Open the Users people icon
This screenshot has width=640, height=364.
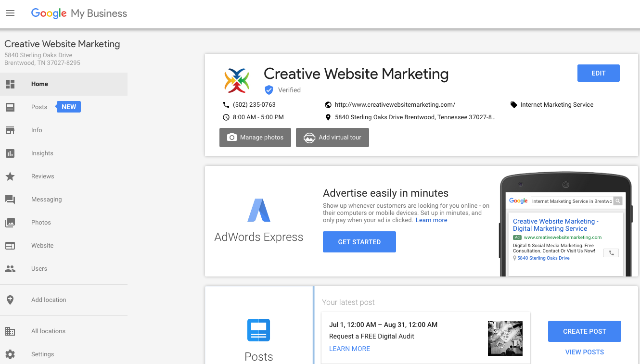10,268
